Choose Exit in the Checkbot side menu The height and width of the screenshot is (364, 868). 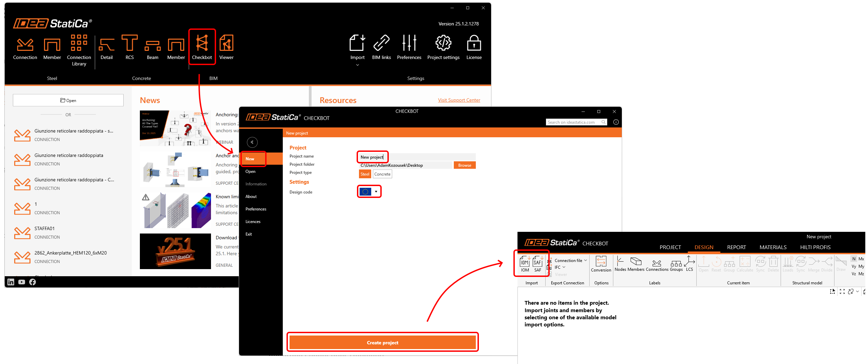(261, 234)
